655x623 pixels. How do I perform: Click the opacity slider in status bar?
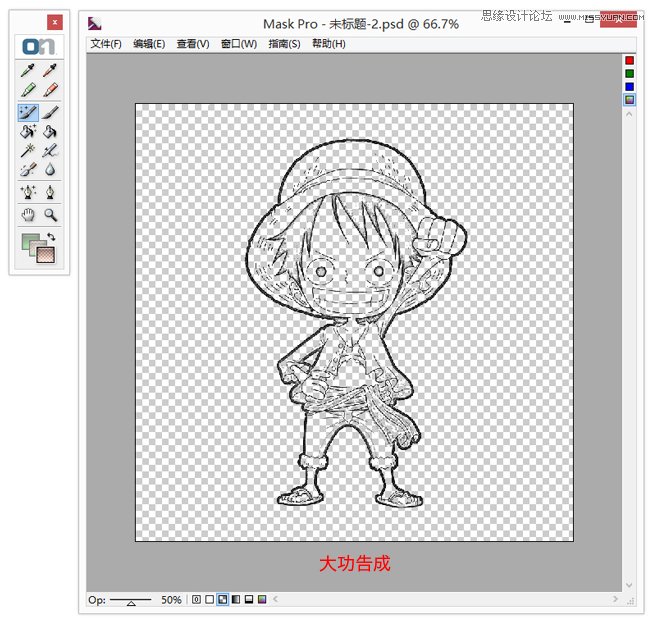coord(131,600)
